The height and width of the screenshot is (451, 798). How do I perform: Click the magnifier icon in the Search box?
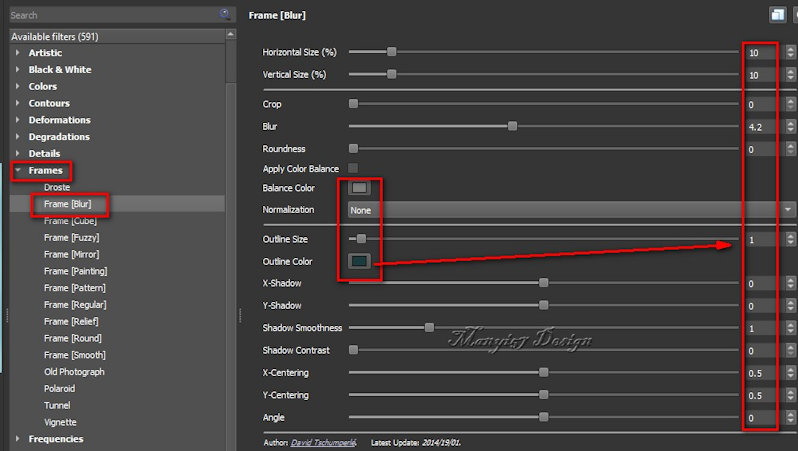226,15
